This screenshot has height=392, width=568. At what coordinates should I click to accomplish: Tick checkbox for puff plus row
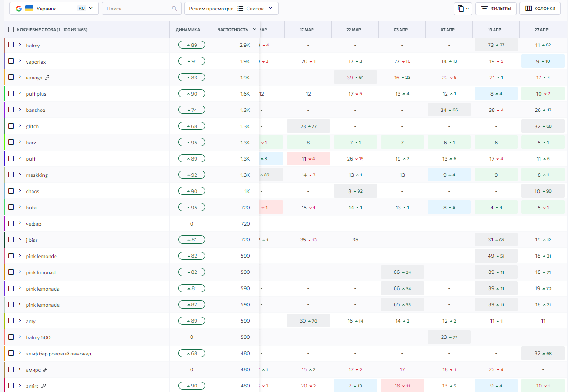point(11,93)
